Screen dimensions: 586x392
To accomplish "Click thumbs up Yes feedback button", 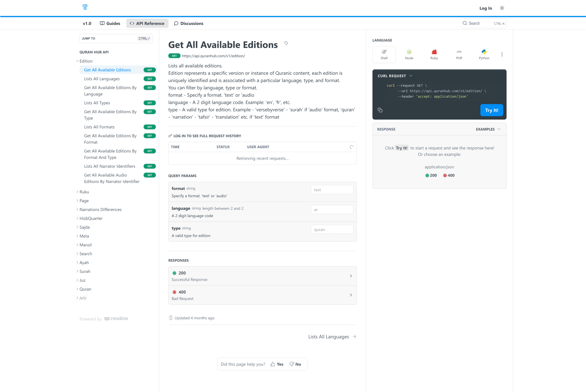I will pos(277,364).
